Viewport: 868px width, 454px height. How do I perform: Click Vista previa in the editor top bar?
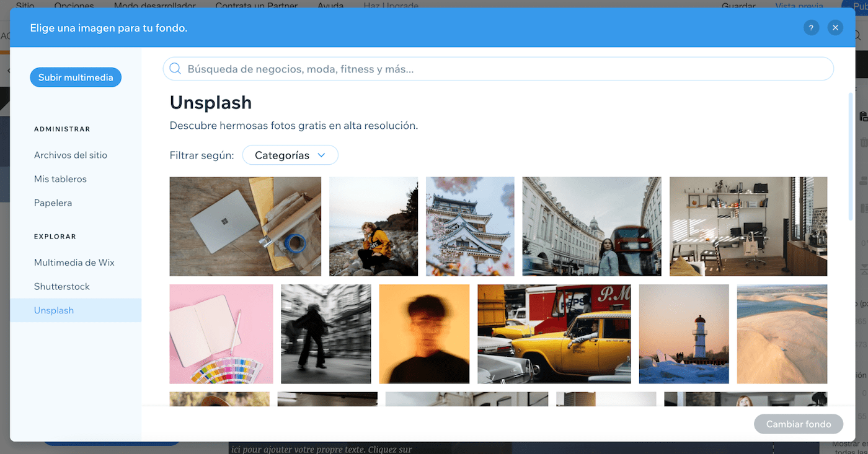tap(799, 6)
